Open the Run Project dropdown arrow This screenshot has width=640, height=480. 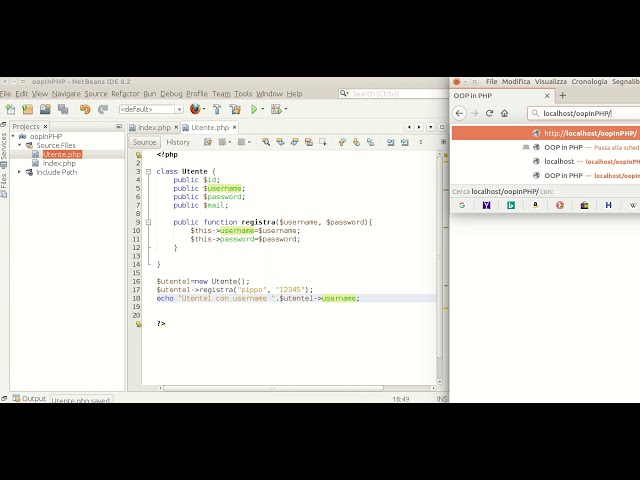coord(262,109)
